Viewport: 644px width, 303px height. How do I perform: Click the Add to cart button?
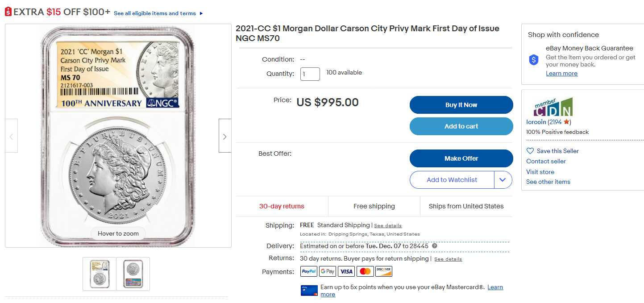[x=461, y=126]
